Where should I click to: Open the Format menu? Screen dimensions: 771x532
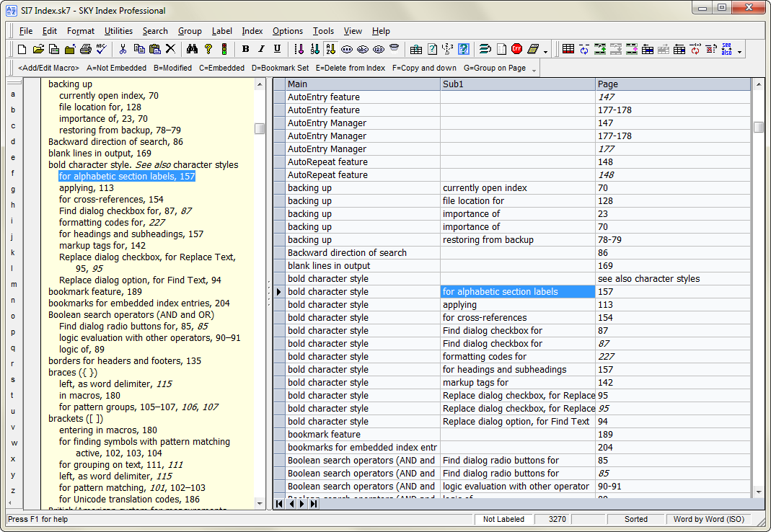pos(81,31)
